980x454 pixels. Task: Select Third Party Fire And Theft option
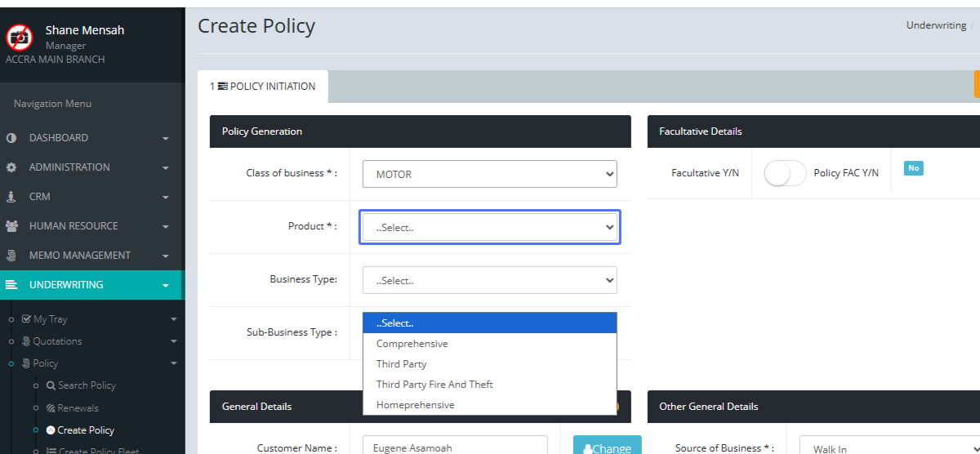(434, 385)
